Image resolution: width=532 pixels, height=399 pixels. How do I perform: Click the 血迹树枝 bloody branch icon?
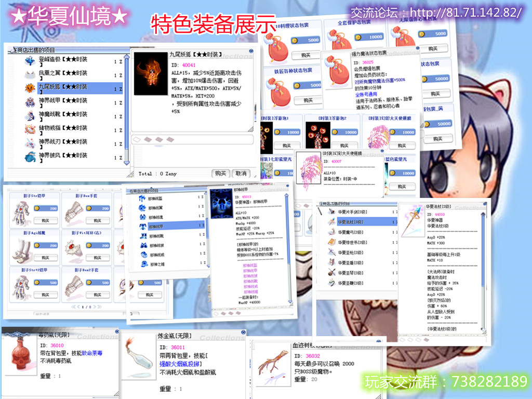(272, 363)
